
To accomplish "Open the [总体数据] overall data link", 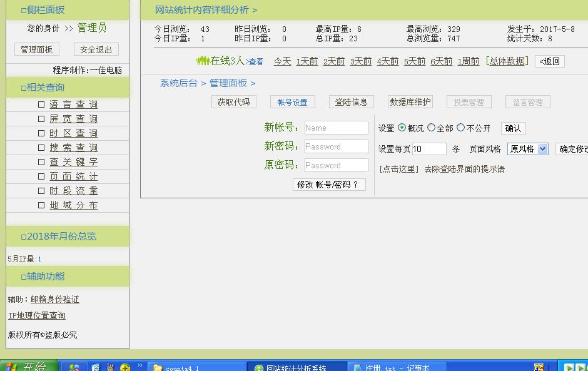I will tap(507, 61).
